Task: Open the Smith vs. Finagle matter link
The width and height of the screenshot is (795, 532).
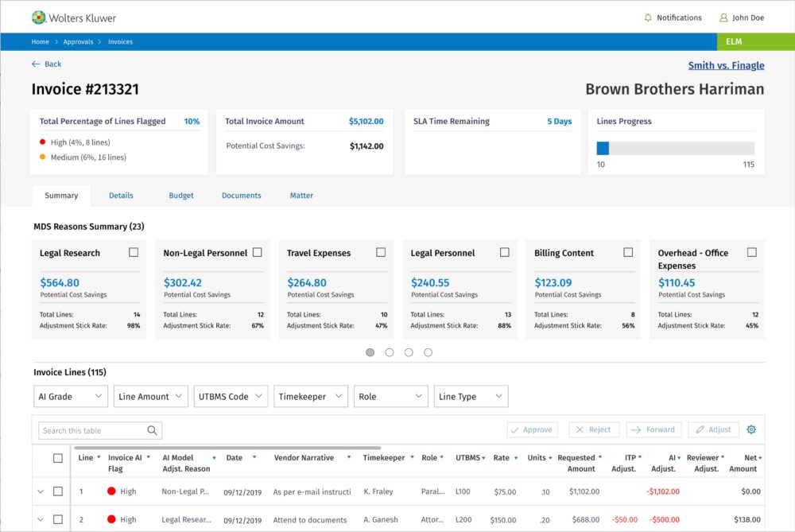Action: [726, 65]
